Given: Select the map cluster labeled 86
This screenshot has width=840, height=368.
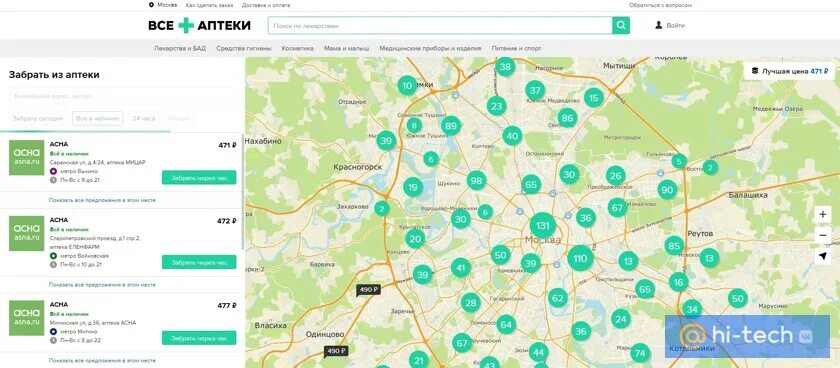Looking at the screenshot, I should click(567, 118).
